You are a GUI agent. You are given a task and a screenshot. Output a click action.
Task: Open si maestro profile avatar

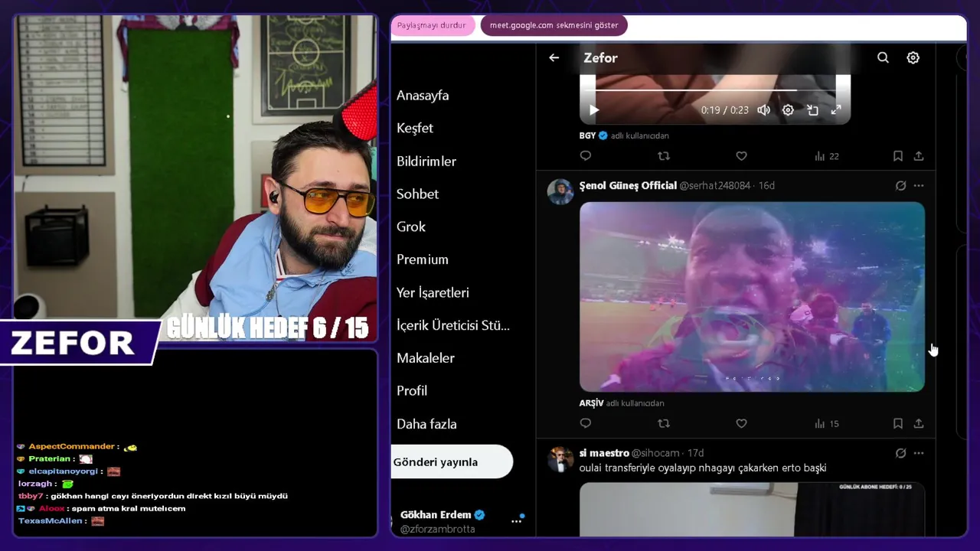560,459
